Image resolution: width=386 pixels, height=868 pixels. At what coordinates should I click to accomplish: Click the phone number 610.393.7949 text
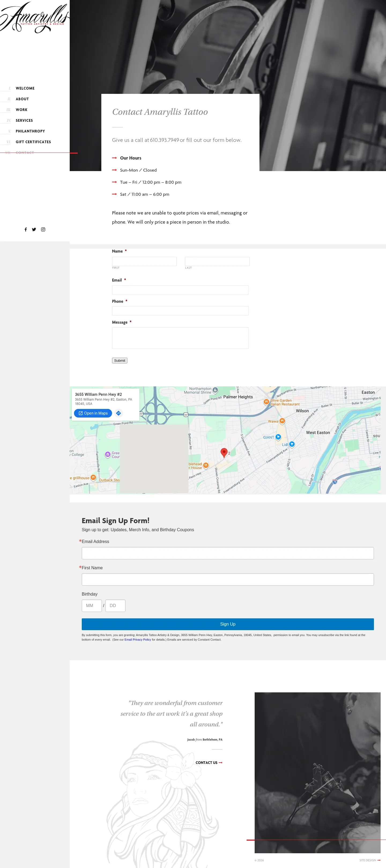(x=164, y=140)
